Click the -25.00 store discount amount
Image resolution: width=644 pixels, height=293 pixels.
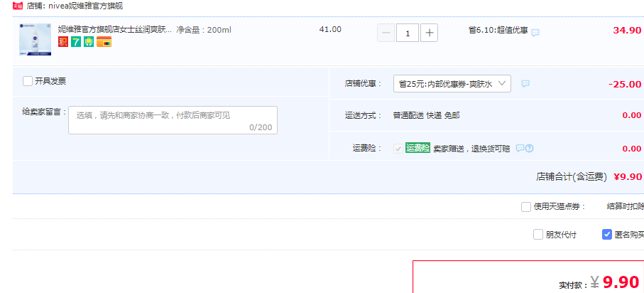(x=625, y=85)
